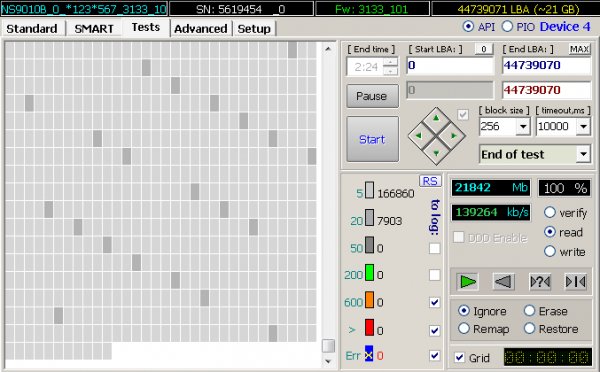Click the block map scrollbar thumb
The width and height of the screenshot is (600, 372).
(x=328, y=346)
